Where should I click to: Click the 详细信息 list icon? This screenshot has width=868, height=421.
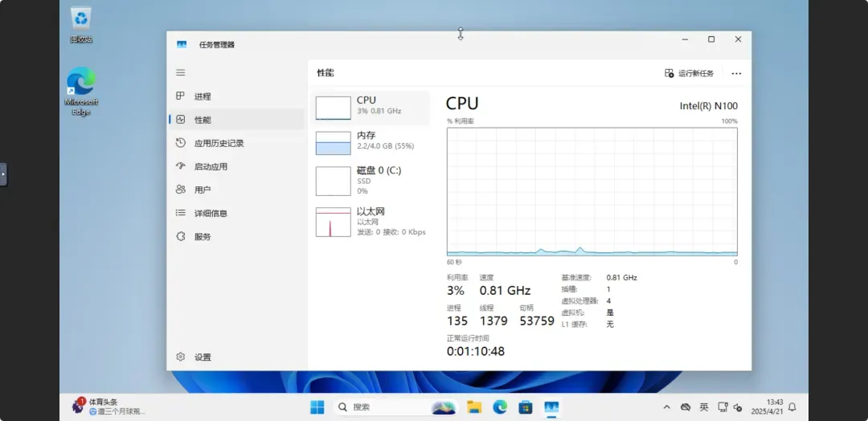coord(181,212)
